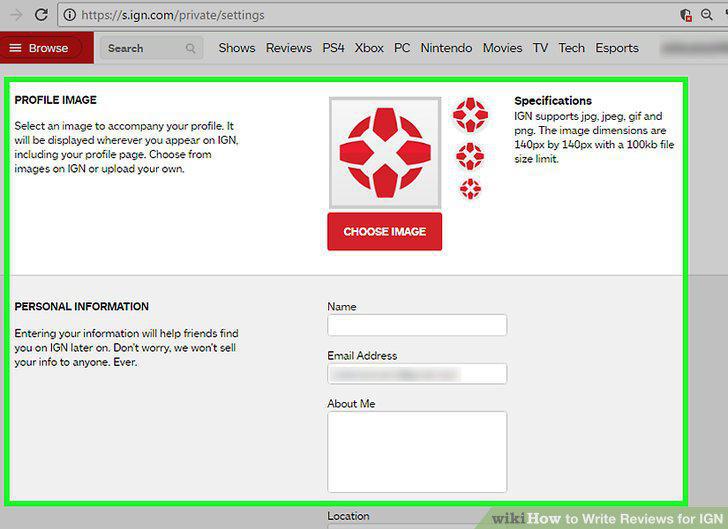Open the PS4 navigation link

pos(333,48)
